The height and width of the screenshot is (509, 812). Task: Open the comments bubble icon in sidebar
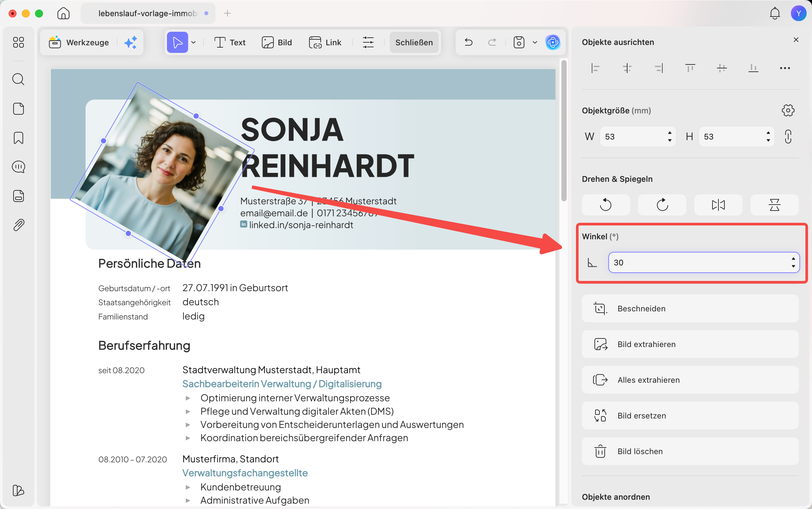pyautogui.click(x=18, y=167)
